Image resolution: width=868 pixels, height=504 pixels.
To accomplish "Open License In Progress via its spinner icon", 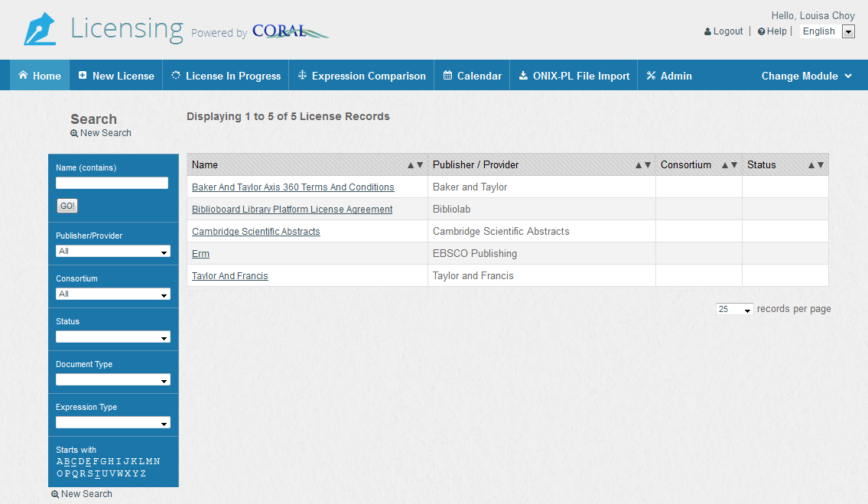I will (176, 75).
